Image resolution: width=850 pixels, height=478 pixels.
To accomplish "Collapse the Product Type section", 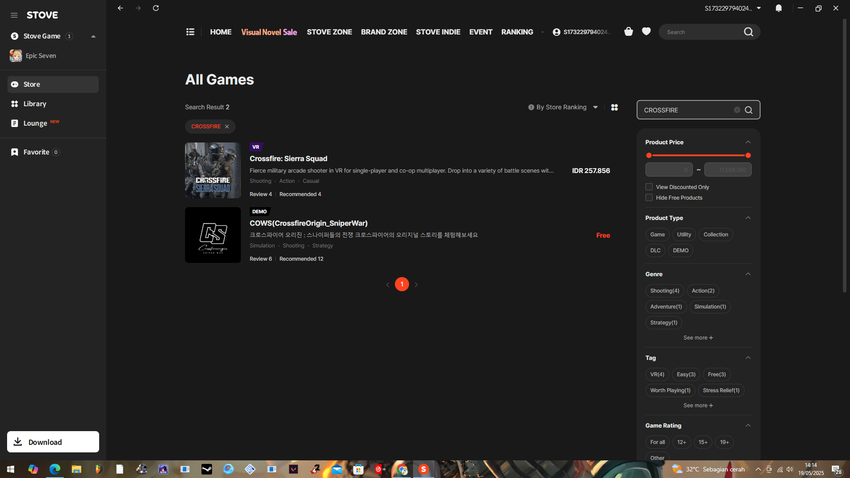I will coord(748,218).
